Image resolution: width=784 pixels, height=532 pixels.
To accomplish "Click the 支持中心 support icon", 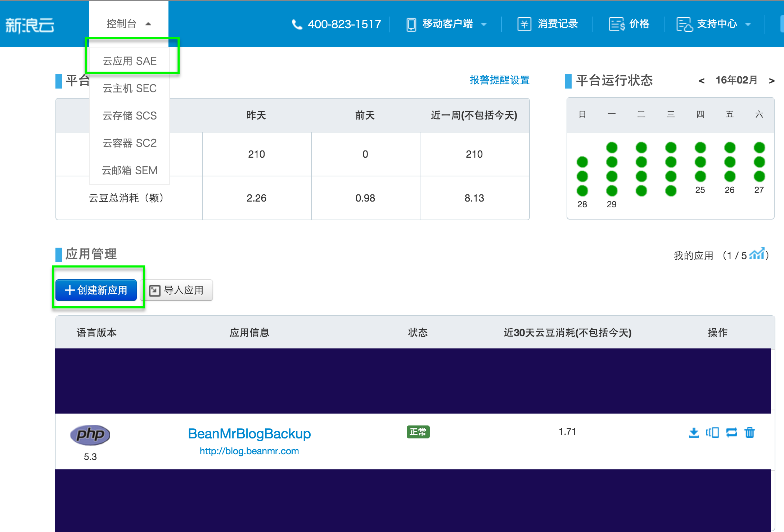I will tap(684, 24).
